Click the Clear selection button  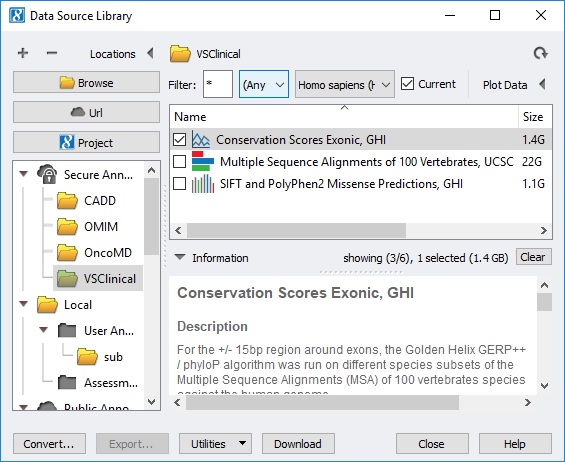tap(533, 257)
